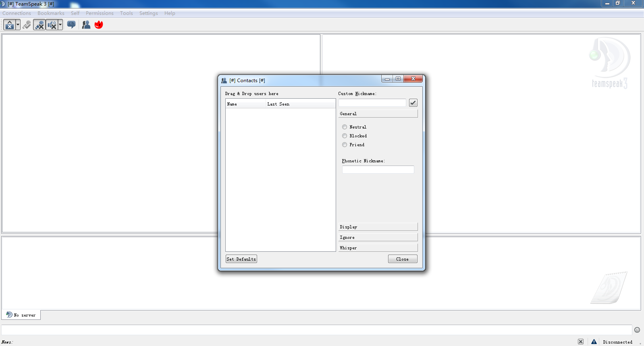Open the Settings menu
This screenshot has width=644, height=346.
pos(148,13)
